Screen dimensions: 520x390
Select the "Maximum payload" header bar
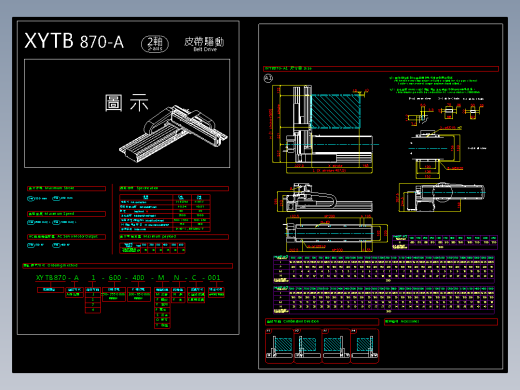tap(174, 237)
